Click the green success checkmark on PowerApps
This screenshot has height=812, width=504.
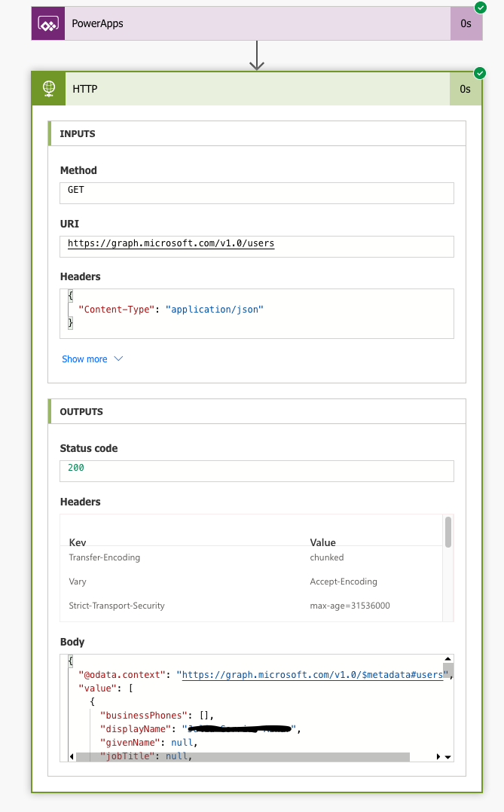point(480,8)
